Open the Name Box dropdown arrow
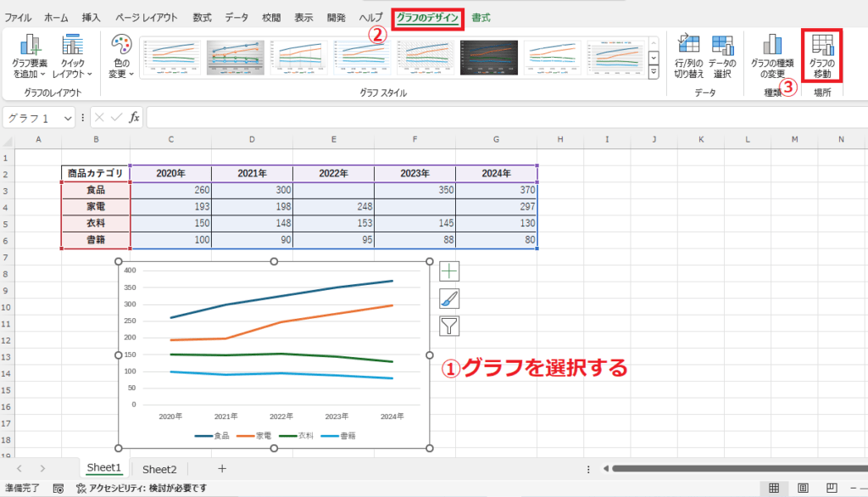868x497 pixels. click(68, 118)
